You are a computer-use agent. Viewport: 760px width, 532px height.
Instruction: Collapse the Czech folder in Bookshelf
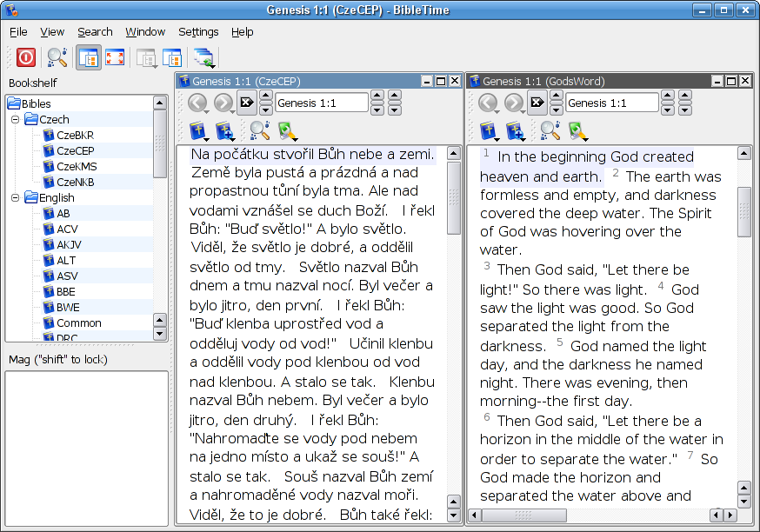15,119
